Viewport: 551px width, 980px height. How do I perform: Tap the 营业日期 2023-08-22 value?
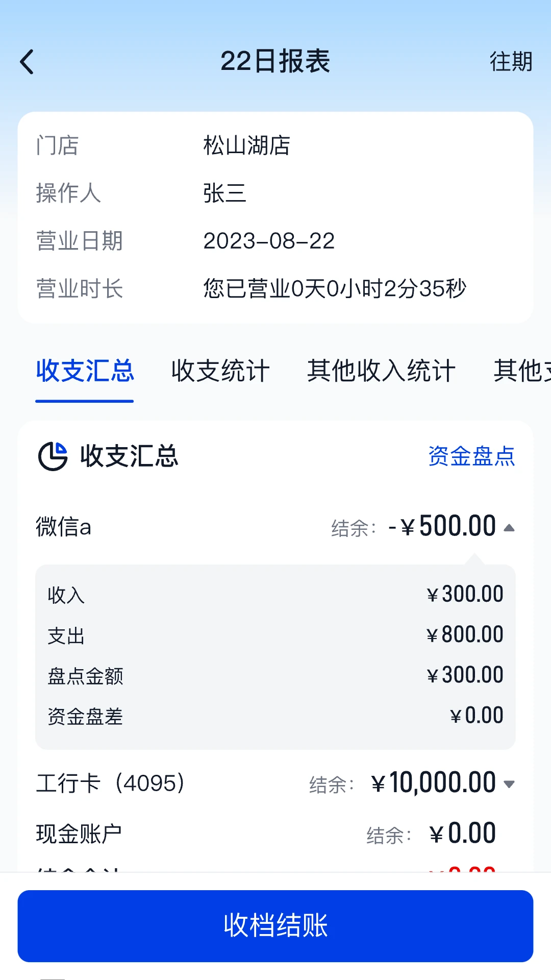click(269, 241)
